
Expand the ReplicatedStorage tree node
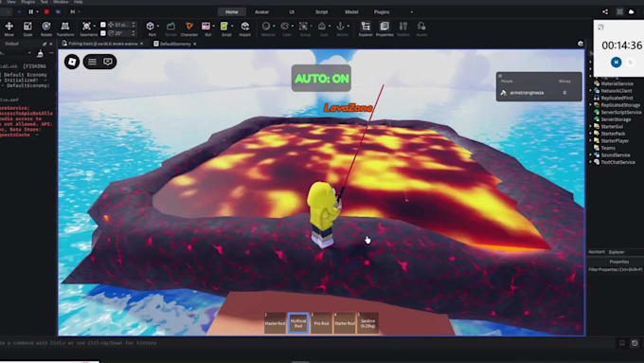[x=591, y=105]
